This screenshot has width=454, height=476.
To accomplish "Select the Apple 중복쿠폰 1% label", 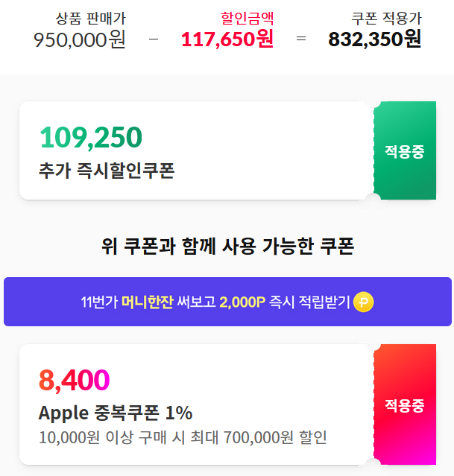I will click(x=116, y=413).
